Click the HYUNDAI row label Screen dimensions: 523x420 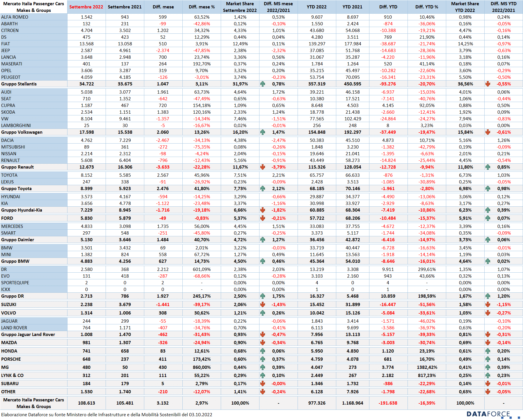pyautogui.click(x=11, y=197)
